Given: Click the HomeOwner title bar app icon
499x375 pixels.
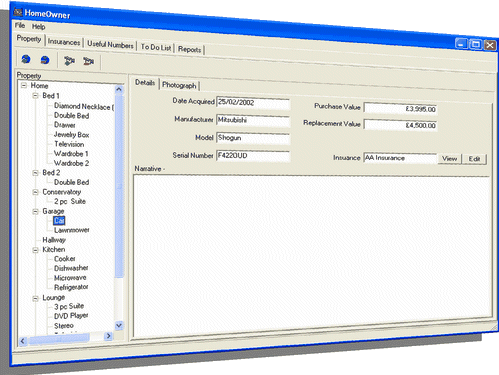Looking at the screenshot, I should (x=18, y=12).
